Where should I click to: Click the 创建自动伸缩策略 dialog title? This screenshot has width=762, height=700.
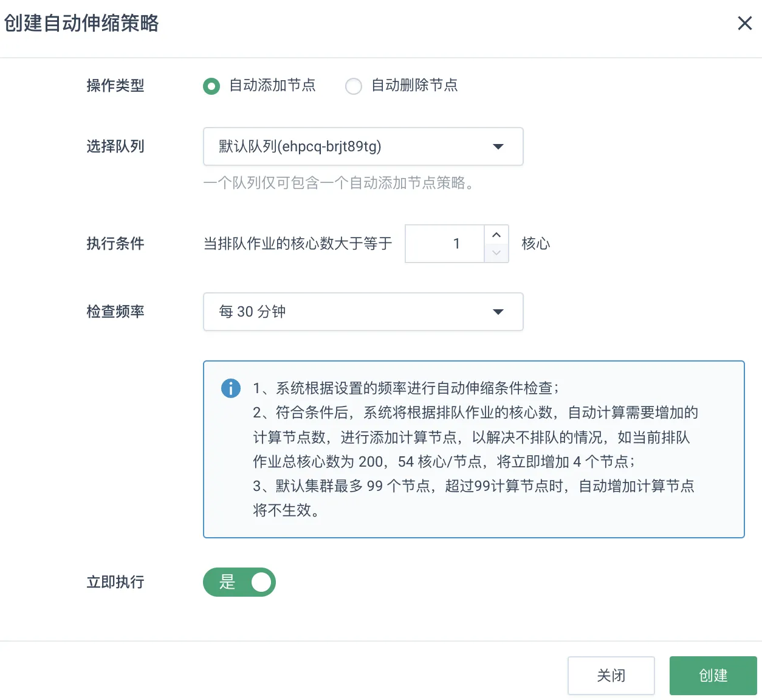point(81,23)
